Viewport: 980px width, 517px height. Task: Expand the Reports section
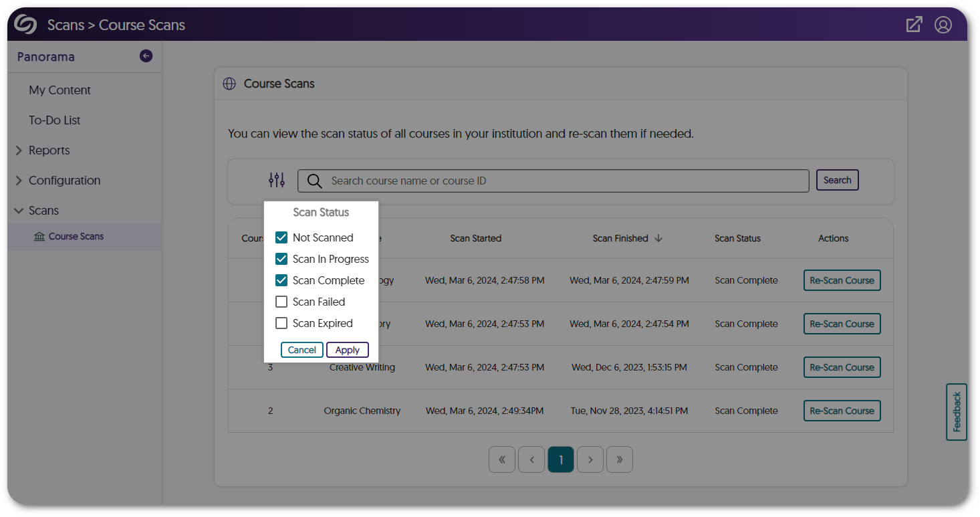click(x=19, y=150)
